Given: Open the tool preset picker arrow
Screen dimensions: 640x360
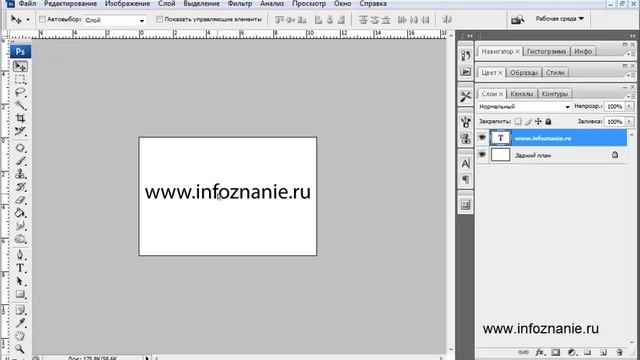Looking at the screenshot, I should coord(28,19).
